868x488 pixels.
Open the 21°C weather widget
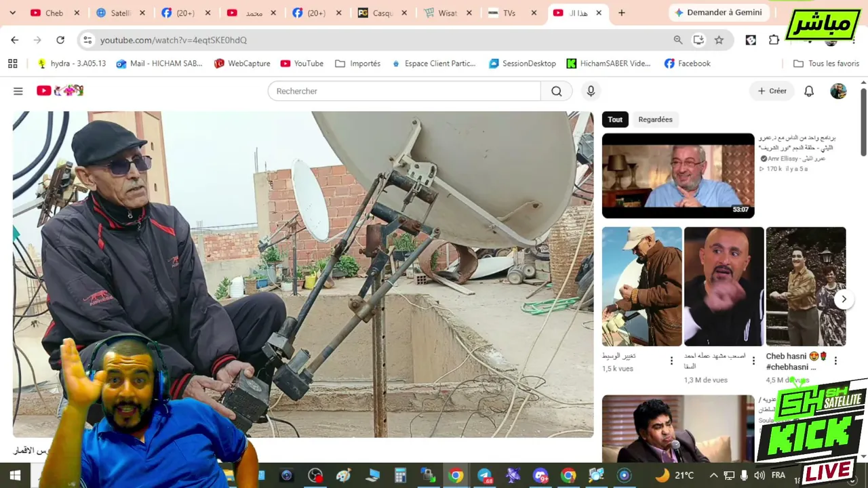click(x=675, y=476)
